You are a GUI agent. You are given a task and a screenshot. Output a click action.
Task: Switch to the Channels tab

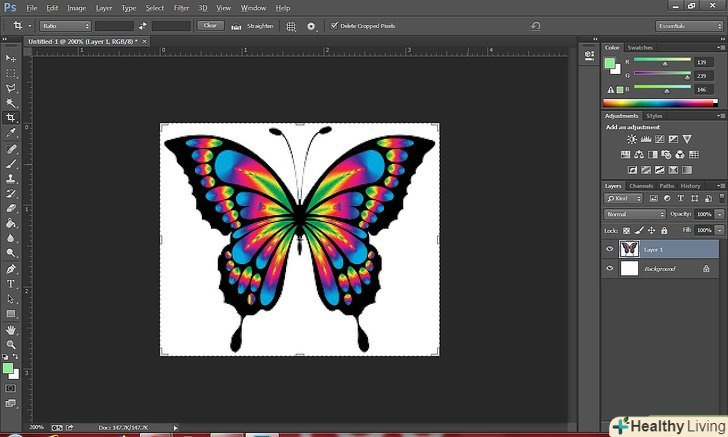(640, 186)
